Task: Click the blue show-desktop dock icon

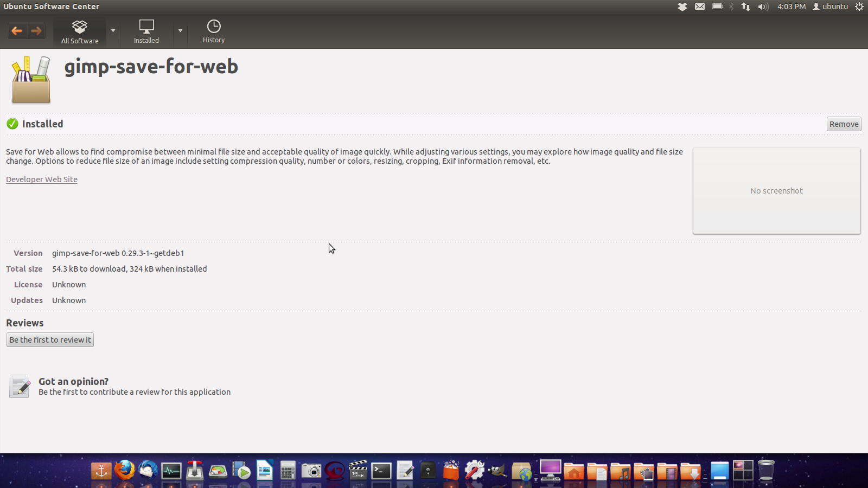Action: (719, 471)
